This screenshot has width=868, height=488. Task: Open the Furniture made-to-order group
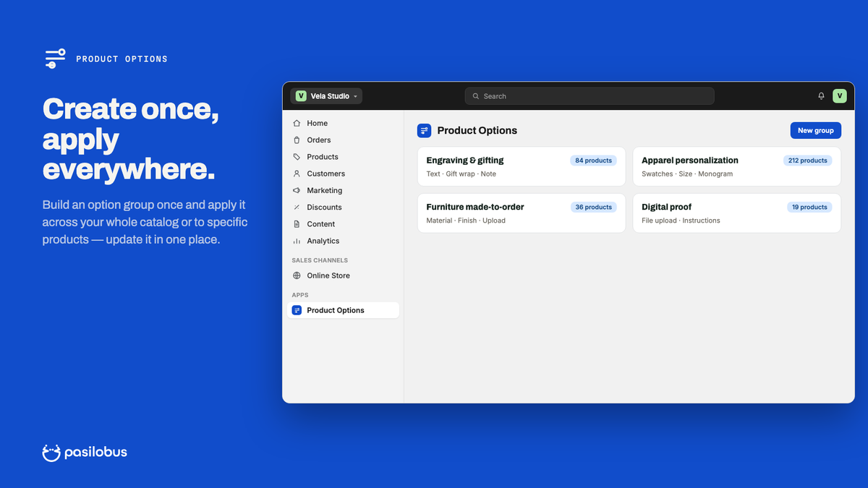pyautogui.click(x=522, y=213)
